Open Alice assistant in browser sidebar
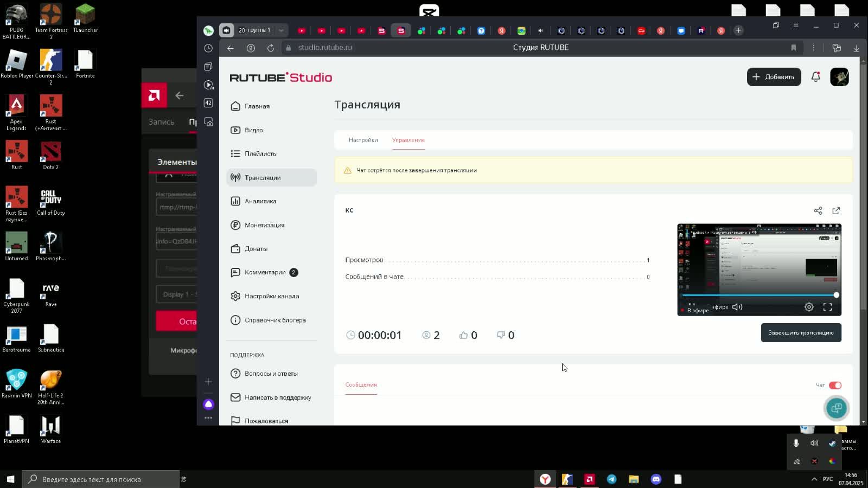Screen dimensions: 868x488 click(x=208, y=404)
